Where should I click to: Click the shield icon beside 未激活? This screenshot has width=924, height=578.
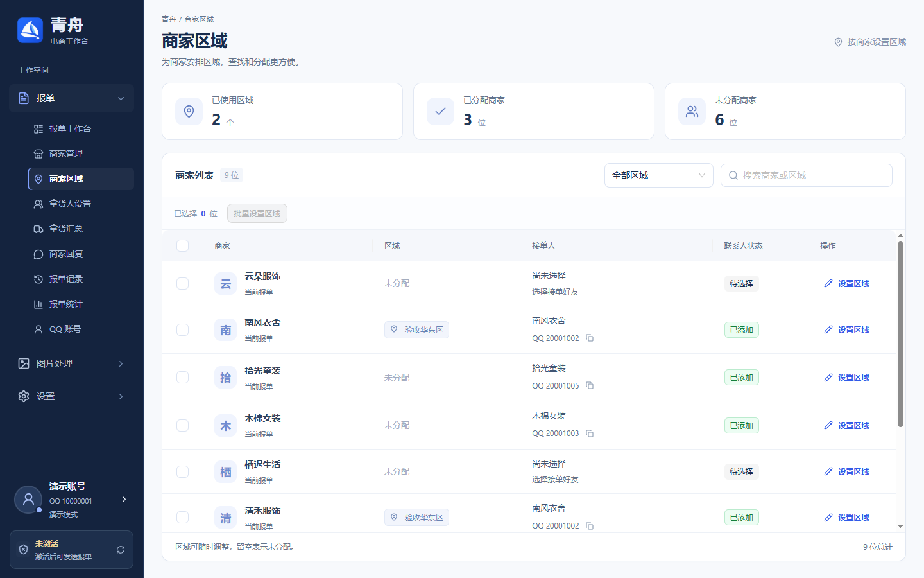click(x=23, y=550)
